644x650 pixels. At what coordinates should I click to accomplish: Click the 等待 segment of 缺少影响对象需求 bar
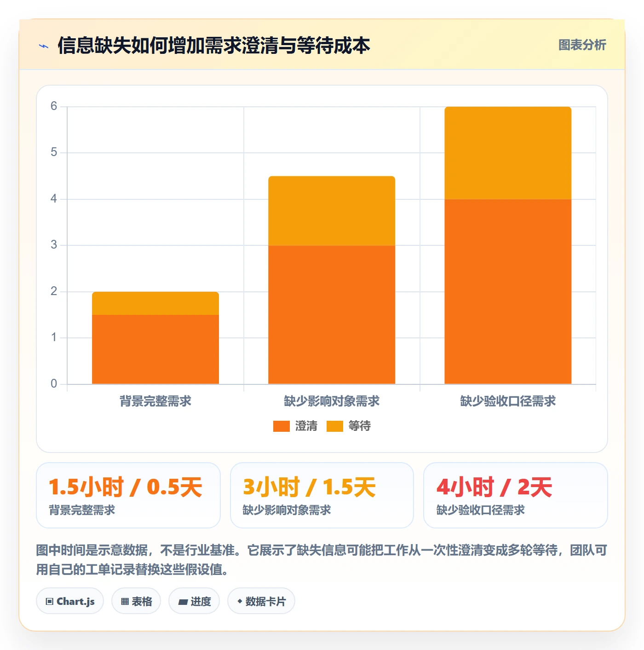click(332, 211)
